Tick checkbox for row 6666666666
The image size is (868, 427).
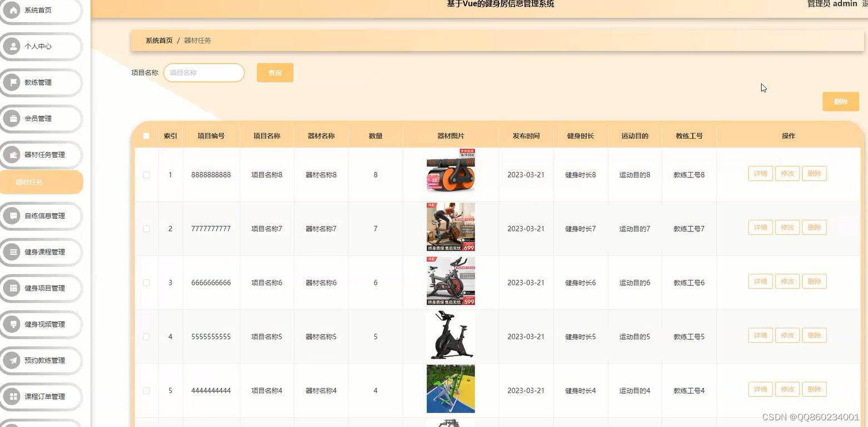click(x=146, y=283)
